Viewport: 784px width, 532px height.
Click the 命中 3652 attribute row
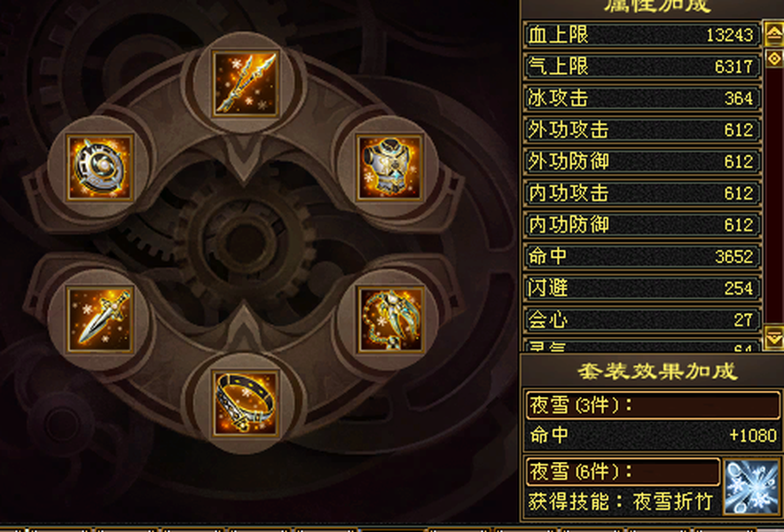(x=642, y=256)
